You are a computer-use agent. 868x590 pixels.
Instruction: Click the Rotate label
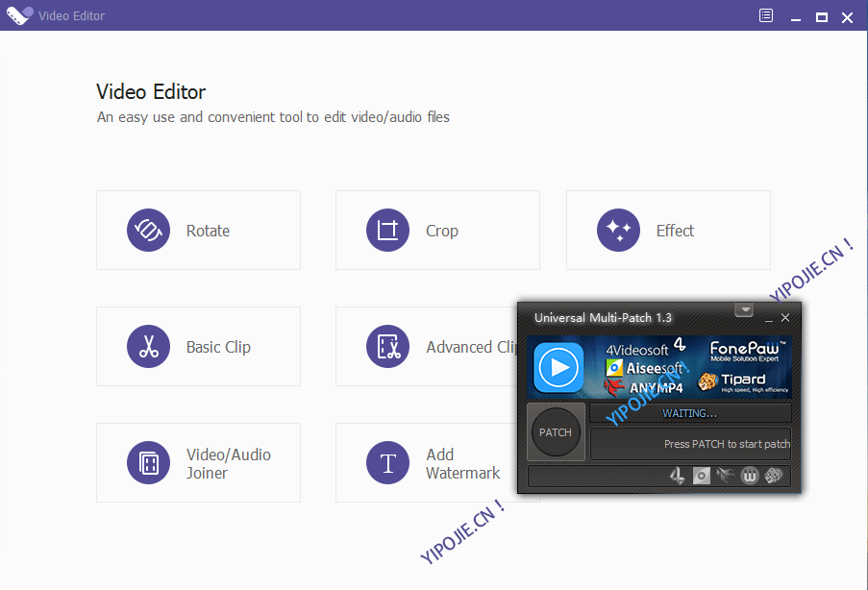click(x=208, y=231)
